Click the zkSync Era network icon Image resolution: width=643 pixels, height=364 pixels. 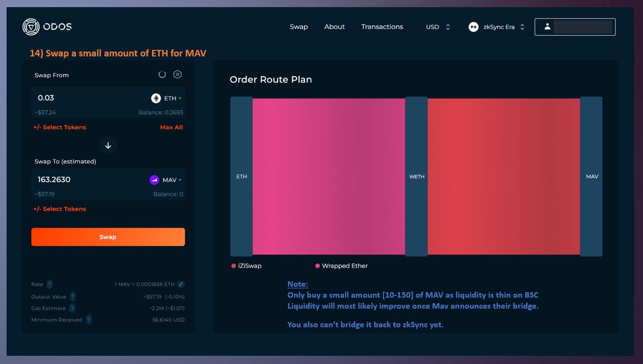pos(473,27)
